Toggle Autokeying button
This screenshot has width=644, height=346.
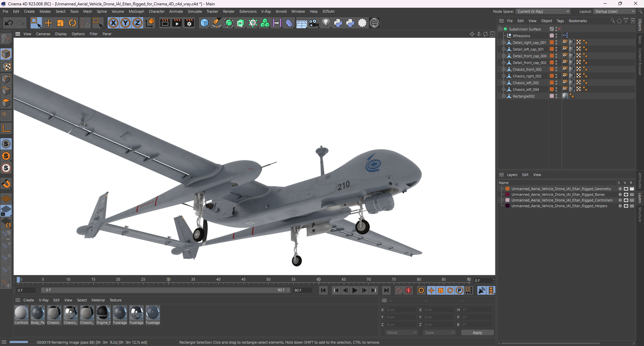pyautogui.click(x=409, y=290)
